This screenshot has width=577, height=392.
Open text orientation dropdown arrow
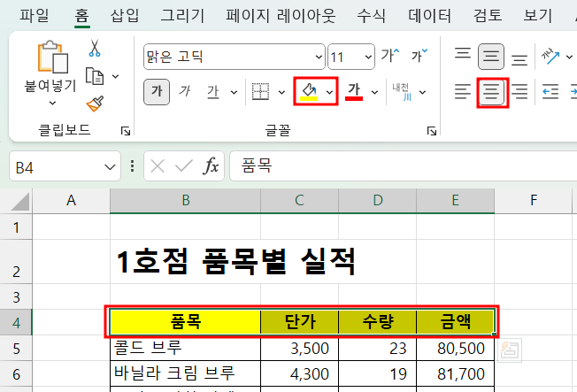569,57
